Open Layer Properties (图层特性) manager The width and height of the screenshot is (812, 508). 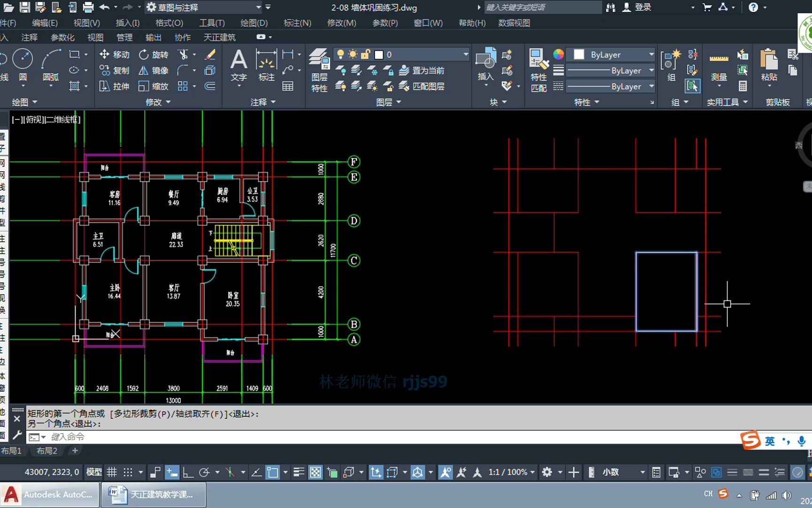click(320, 70)
